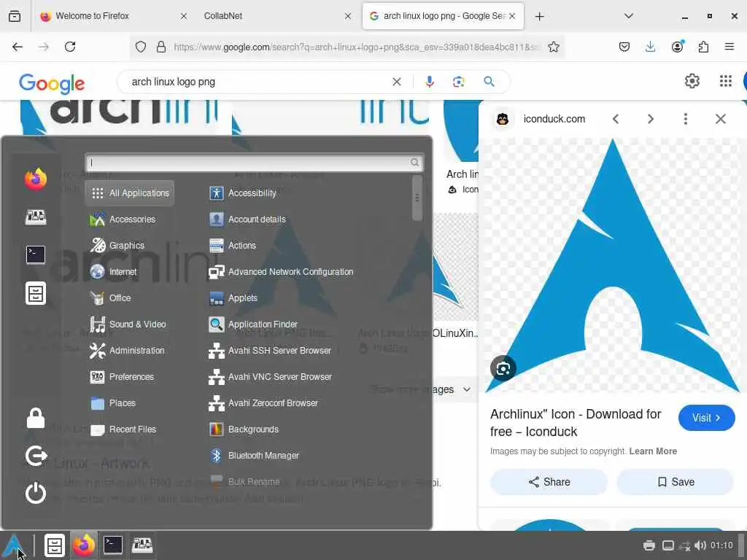This screenshot has width=747, height=560.
Task: Open Firefox extensions icon
Action: [703, 47]
